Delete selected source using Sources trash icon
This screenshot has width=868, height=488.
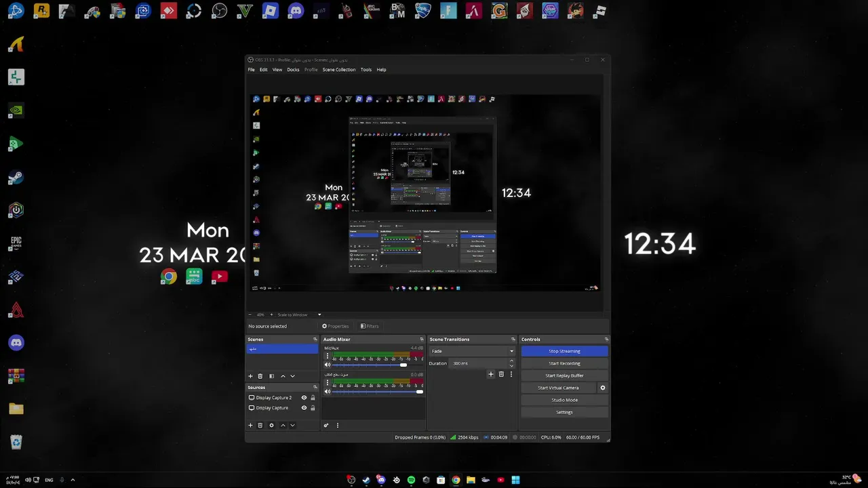(260, 426)
